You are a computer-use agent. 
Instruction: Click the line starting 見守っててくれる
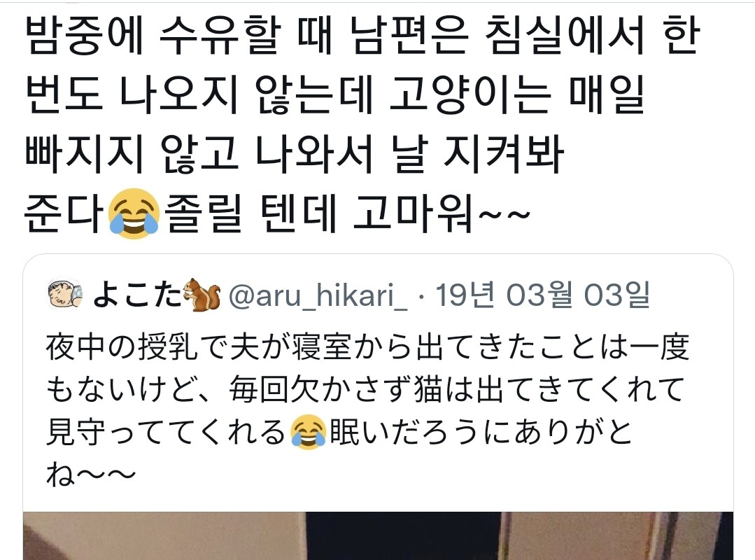coord(339,431)
